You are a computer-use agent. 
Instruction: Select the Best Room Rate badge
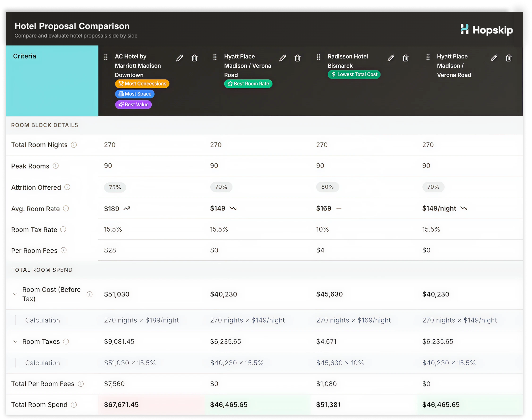[248, 84]
